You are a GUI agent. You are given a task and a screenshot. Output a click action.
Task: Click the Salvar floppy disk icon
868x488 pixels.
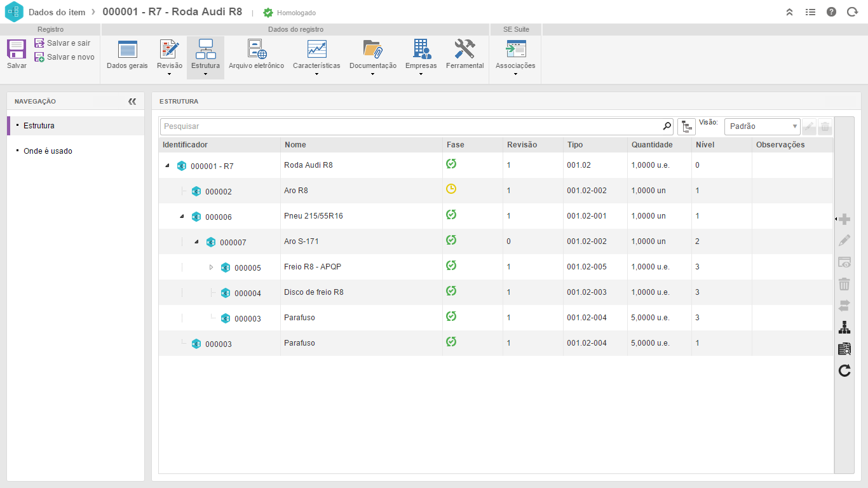(x=17, y=50)
